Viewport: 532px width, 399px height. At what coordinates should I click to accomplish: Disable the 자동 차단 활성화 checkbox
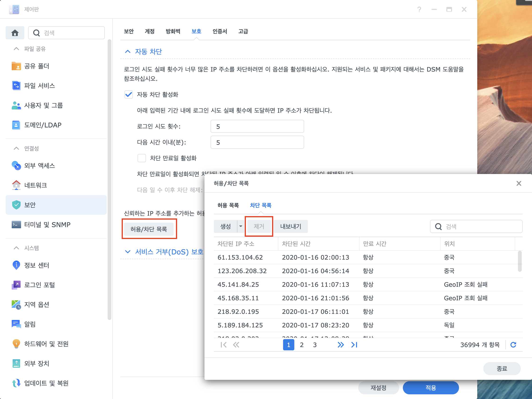[129, 94]
